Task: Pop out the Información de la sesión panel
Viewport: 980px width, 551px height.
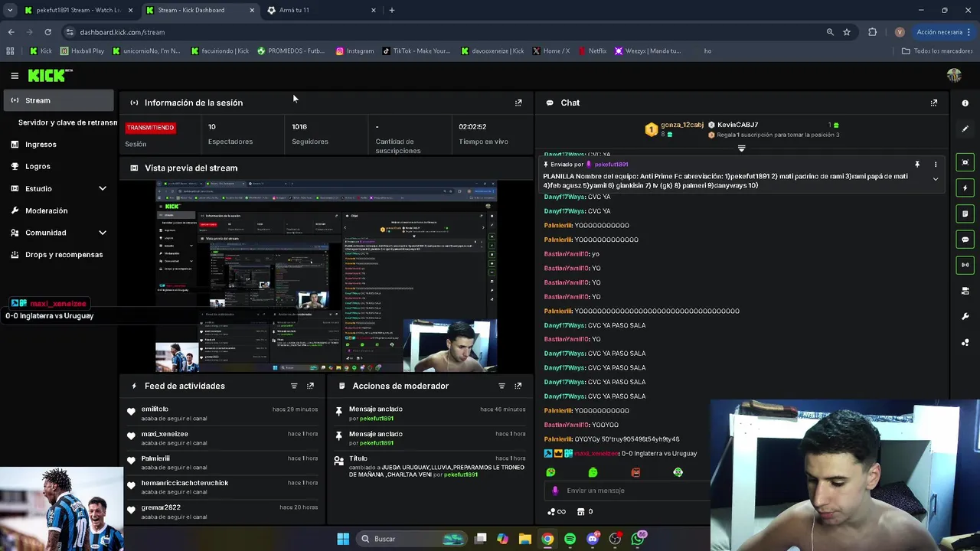Action: tap(518, 103)
